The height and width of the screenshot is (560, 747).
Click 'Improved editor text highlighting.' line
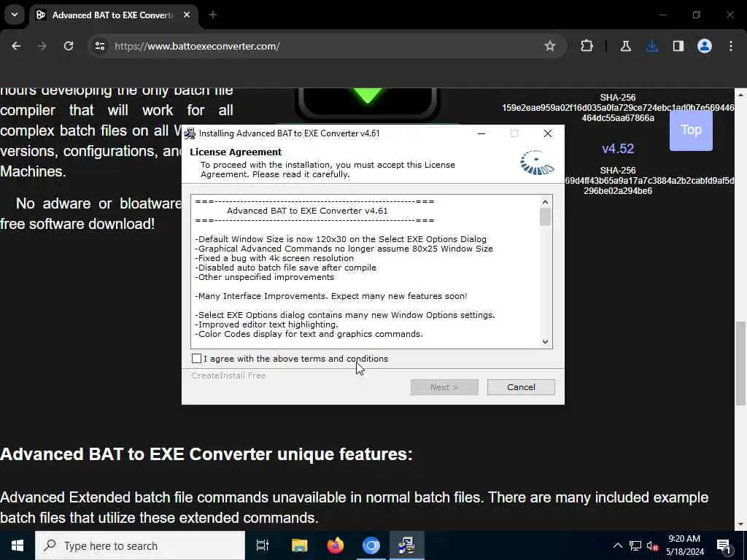point(267,324)
